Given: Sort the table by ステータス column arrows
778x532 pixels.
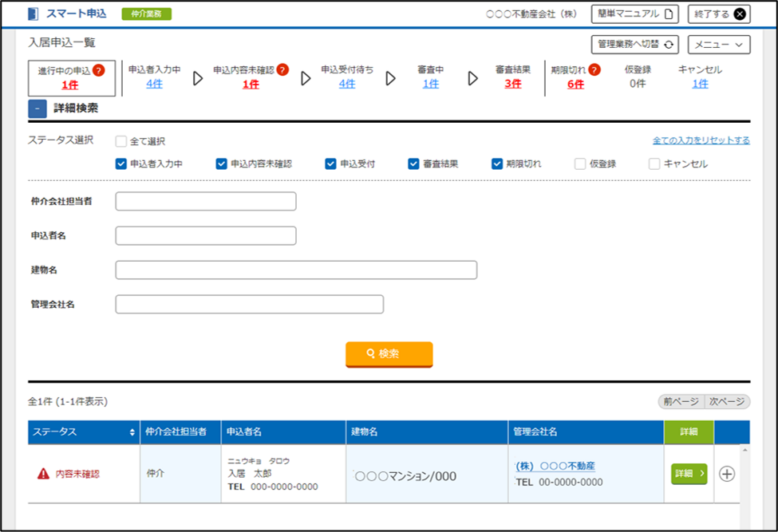Looking at the screenshot, I should tap(132, 432).
